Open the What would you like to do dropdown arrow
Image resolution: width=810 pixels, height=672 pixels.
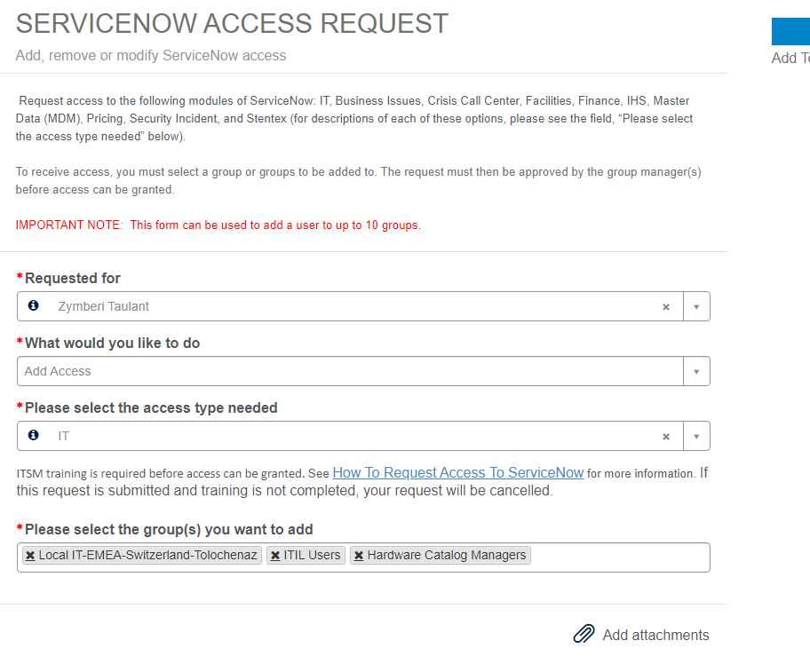696,371
